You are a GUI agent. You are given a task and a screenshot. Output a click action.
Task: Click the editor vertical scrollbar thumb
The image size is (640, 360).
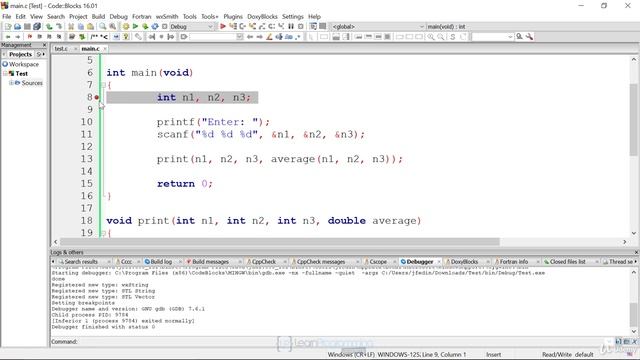pos(633,119)
